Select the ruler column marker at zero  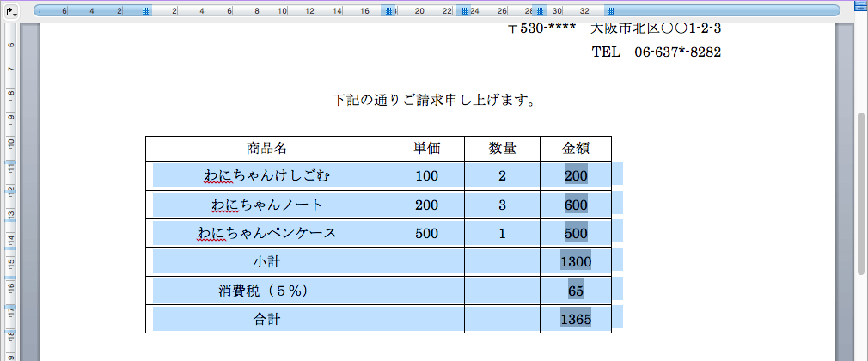pyautogui.click(x=145, y=10)
